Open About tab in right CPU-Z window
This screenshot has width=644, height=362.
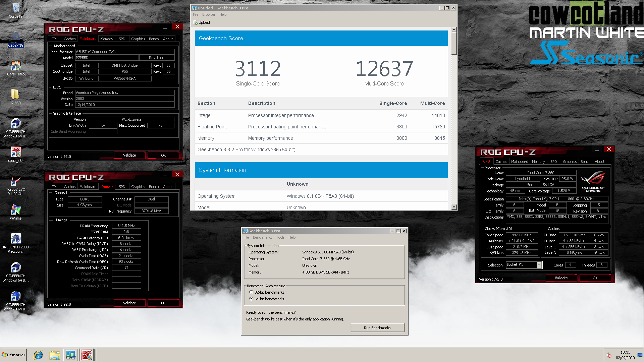pyautogui.click(x=600, y=162)
